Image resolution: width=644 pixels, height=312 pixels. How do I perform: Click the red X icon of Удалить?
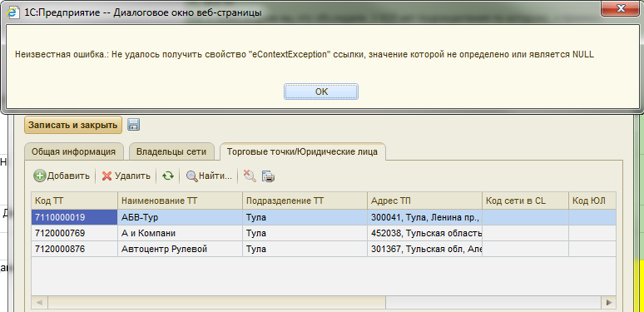point(107,176)
